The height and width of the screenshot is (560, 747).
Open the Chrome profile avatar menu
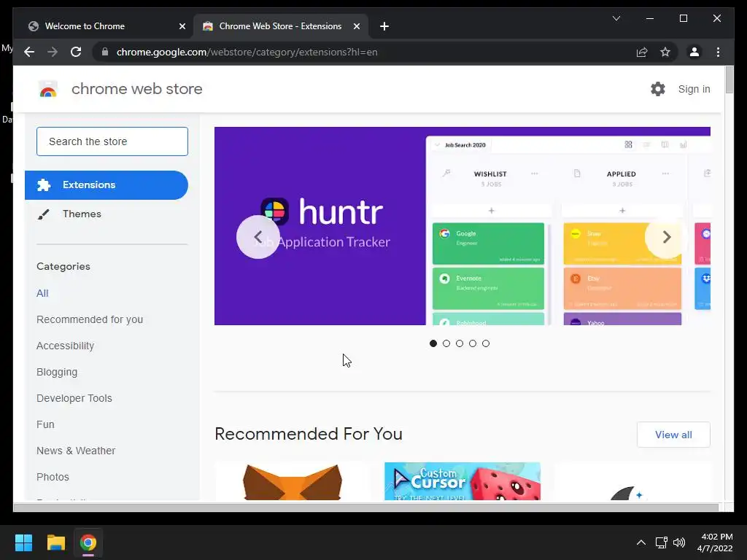point(694,52)
